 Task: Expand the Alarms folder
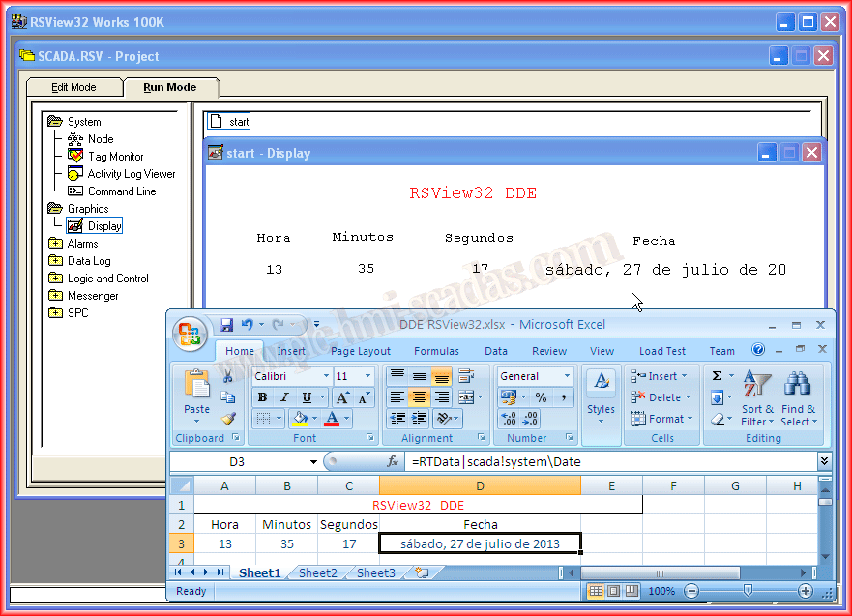pyautogui.click(x=55, y=244)
